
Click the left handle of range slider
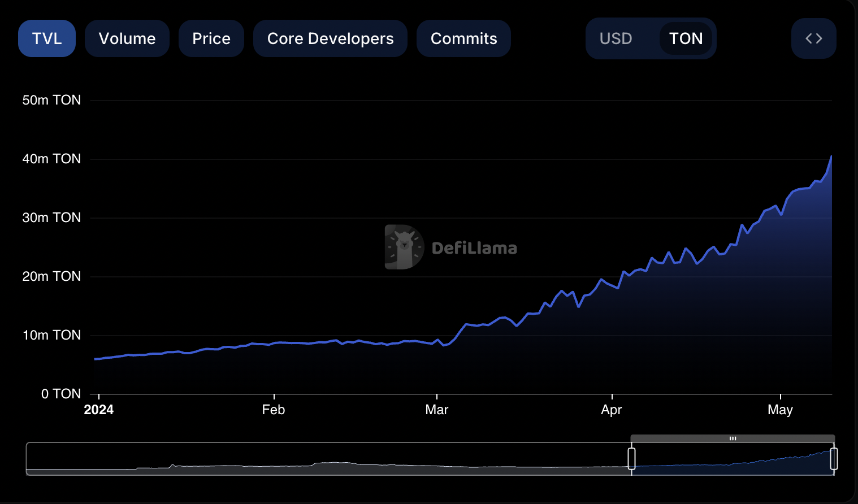point(631,458)
